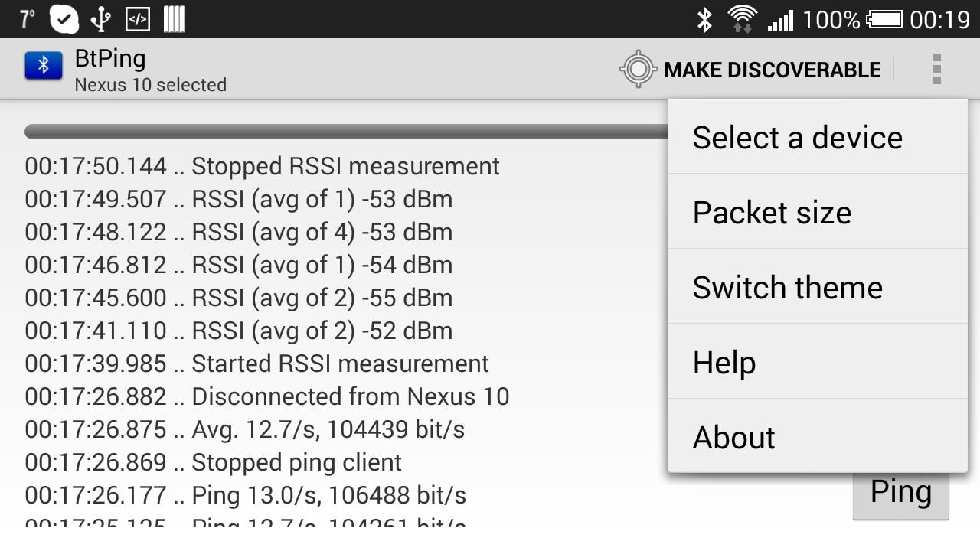Viewport: 980px width, 551px height.
Task: Tap the barcode-style notification icon
Action: point(175,19)
